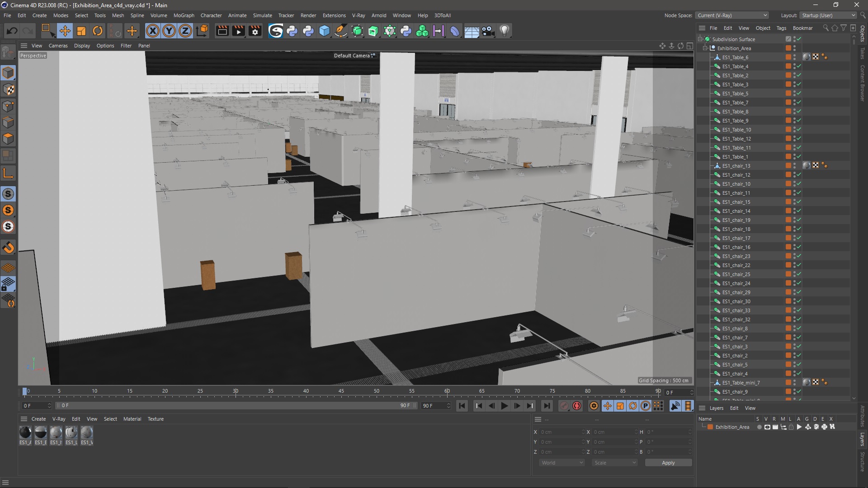
Task: Select ES1_Table_6 in object list
Action: pyautogui.click(x=735, y=57)
